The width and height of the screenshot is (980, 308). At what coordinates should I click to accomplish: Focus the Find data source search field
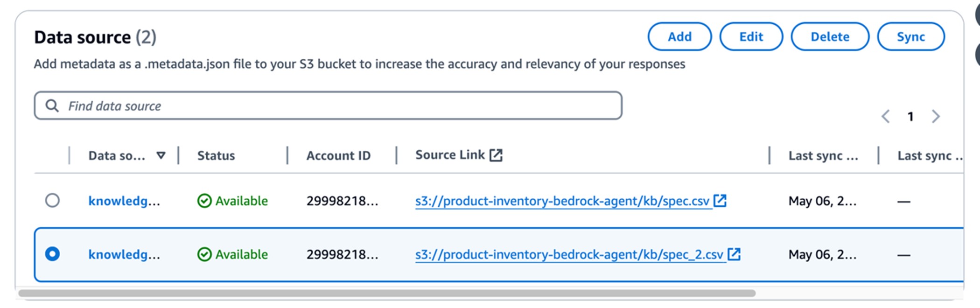click(x=328, y=105)
